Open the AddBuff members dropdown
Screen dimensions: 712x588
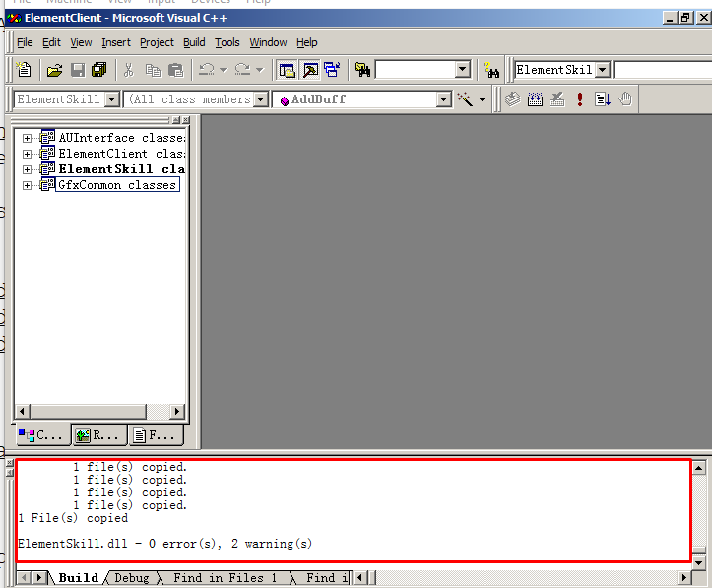click(x=443, y=98)
